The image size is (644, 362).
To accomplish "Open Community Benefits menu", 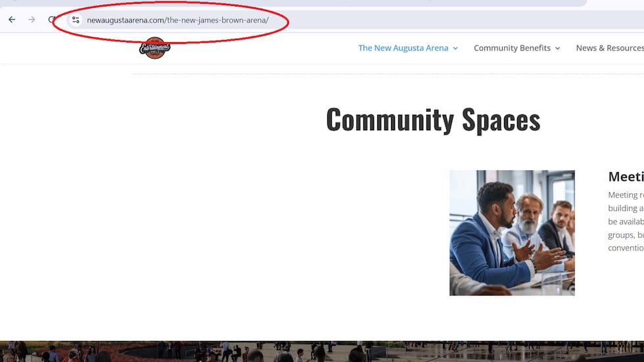I will [x=512, y=48].
